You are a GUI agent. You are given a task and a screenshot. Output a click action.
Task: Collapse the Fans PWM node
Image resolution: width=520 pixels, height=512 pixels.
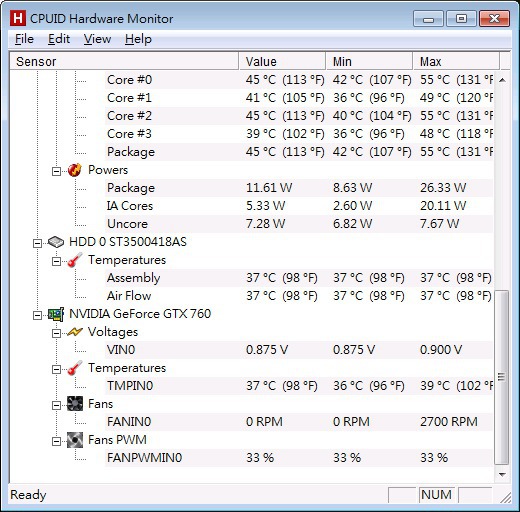point(56,441)
